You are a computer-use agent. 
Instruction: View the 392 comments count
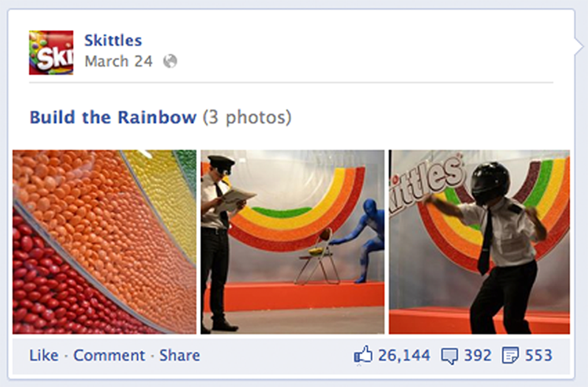[478, 355]
